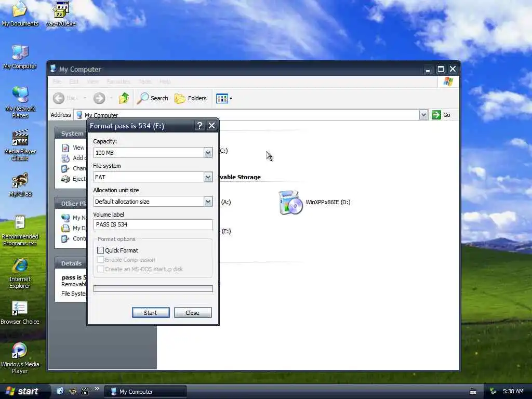The width and height of the screenshot is (532, 399).
Task: Click the Search toolbar button
Action: (152, 98)
